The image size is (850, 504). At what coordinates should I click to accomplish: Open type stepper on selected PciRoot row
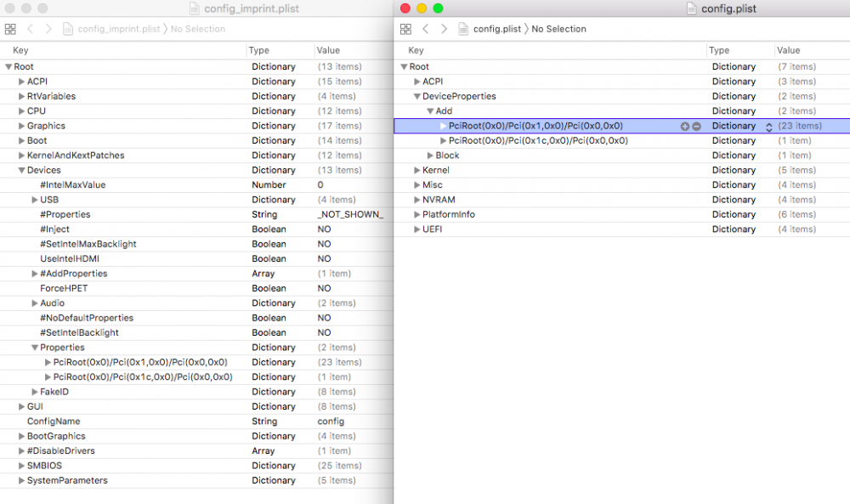768,127
